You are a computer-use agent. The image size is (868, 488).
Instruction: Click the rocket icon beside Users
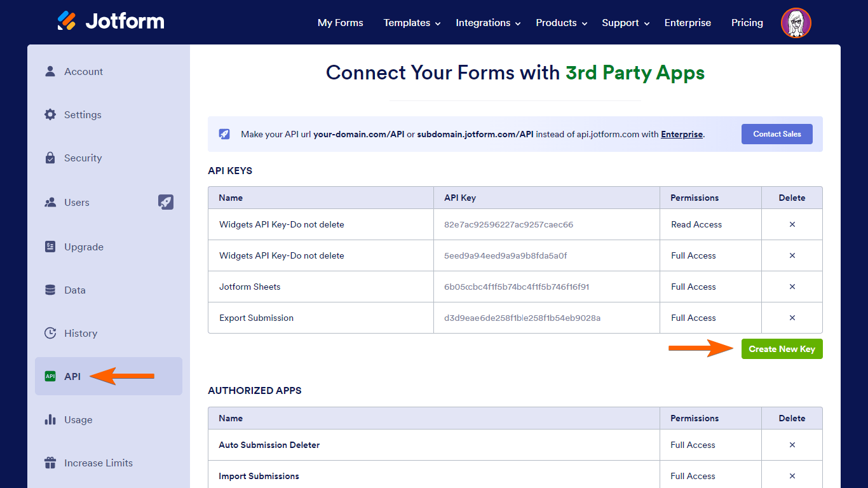166,202
